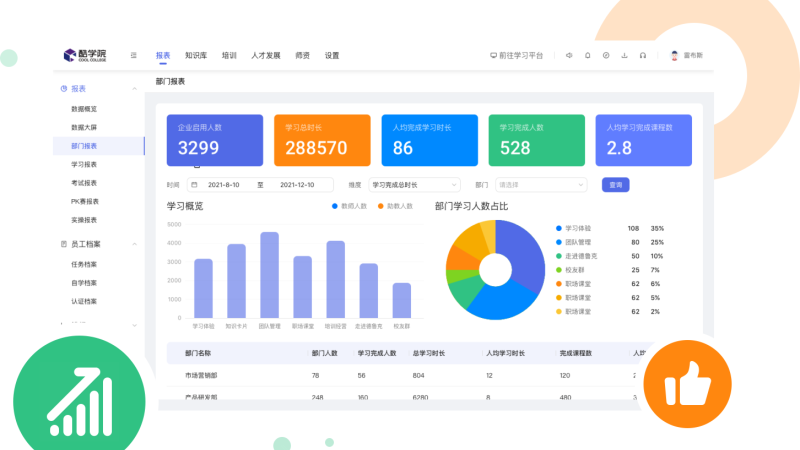The width and height of the screenshot is (800, 450).
Task: Toggle 走进德鲁克 legend in pie chart
Action: 577,256
